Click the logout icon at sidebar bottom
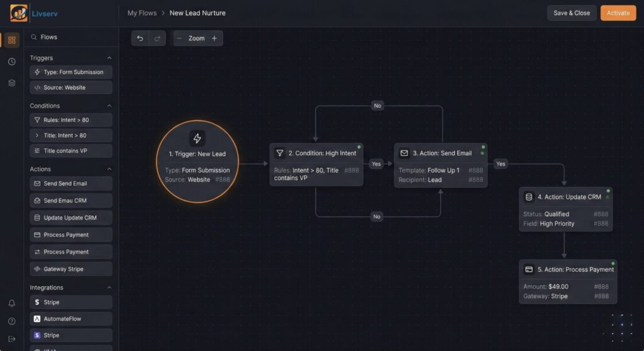644x351 pixels. click(x=11, y=339)
